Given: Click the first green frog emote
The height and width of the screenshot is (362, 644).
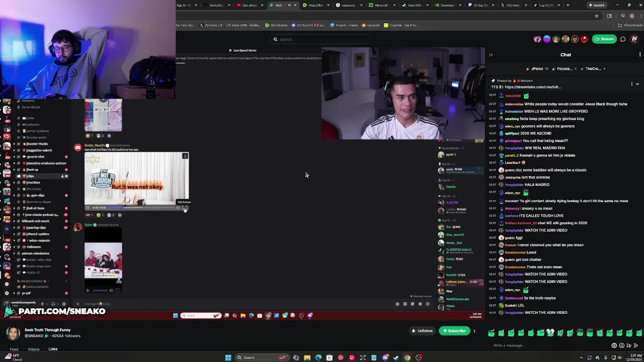Looking at the screenshot, I should click(x=492, y=333).
